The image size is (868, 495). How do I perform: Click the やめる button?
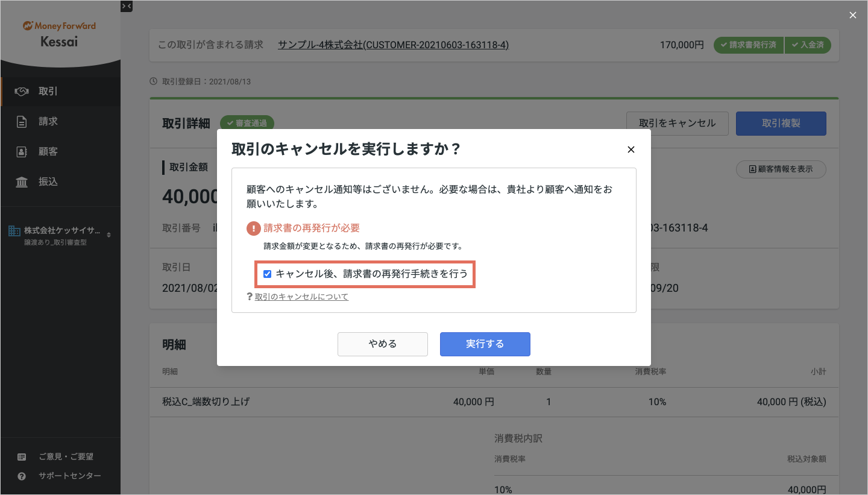382,344
